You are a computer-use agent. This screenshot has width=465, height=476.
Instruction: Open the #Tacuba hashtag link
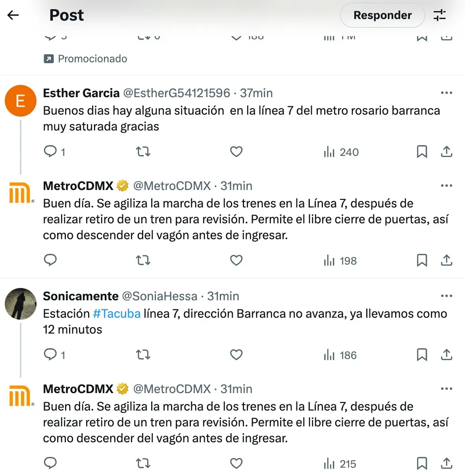117,314
